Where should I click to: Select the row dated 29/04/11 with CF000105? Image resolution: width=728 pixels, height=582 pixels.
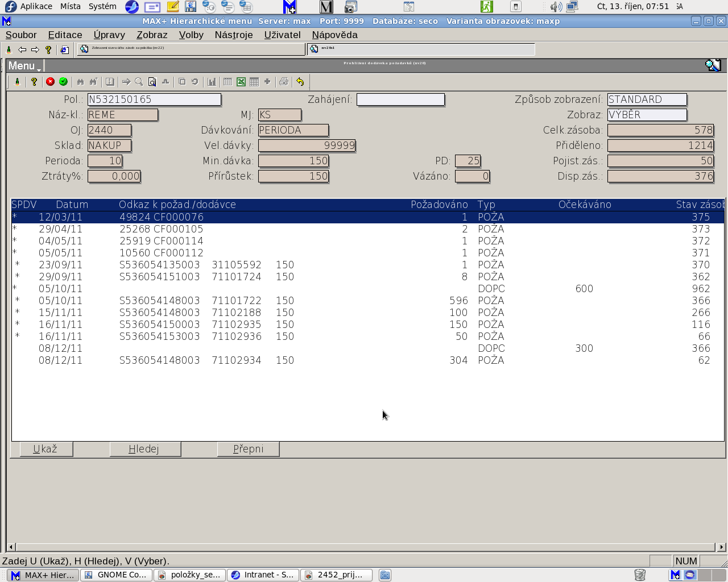(367, 229)
